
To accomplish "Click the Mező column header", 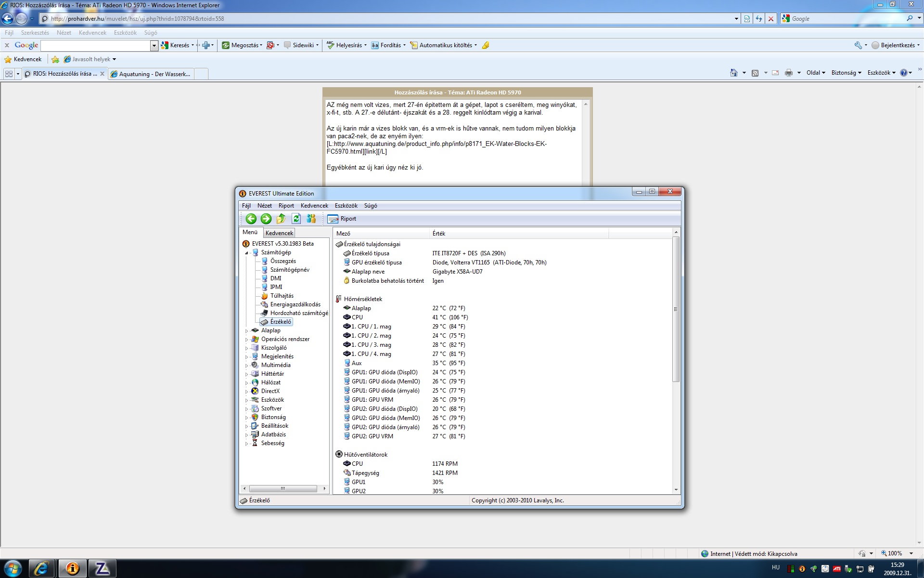I will click(x=381, y=234).
